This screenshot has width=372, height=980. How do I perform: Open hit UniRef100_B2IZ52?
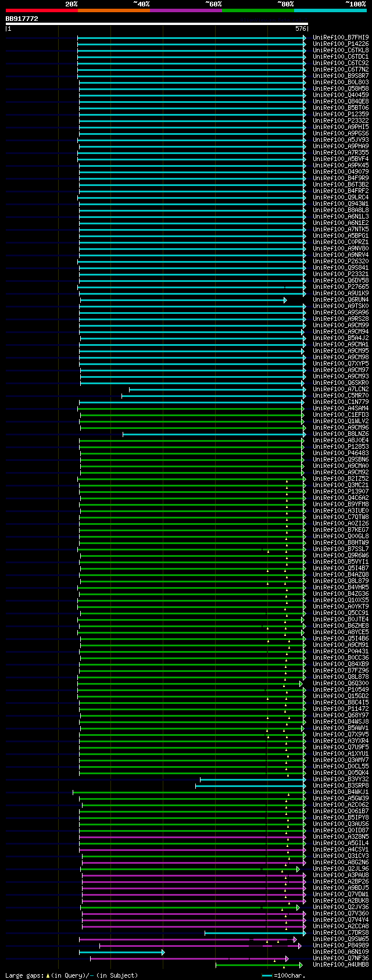[341, 479]
